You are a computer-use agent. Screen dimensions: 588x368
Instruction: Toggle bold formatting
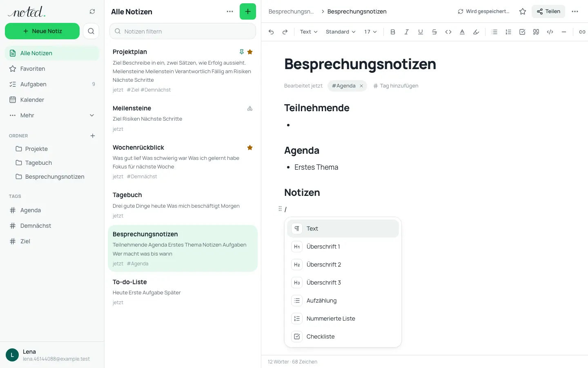[393, 32]
